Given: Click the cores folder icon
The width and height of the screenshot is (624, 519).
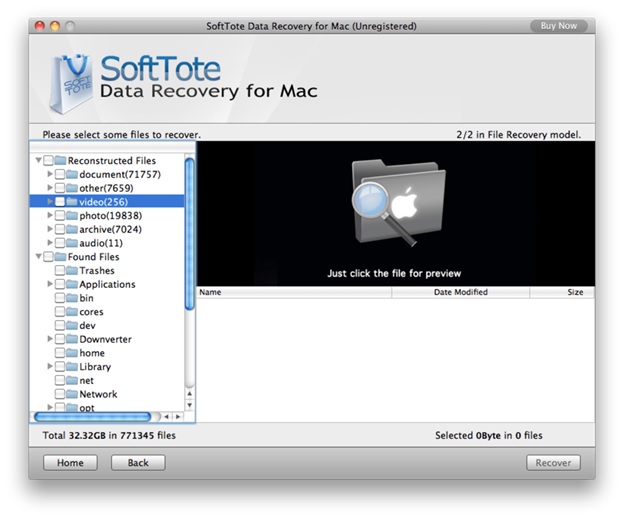Looking at the screenshot, I should (72, 312).
